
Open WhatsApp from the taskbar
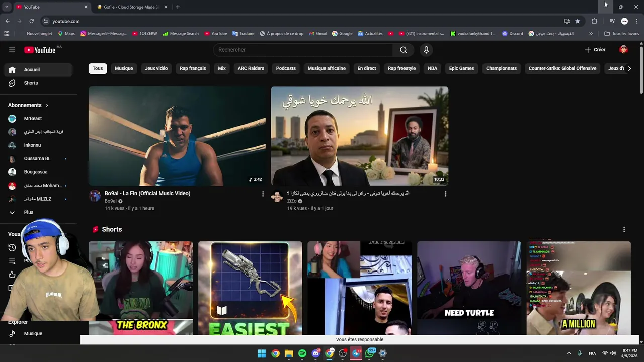coord(370,353)
